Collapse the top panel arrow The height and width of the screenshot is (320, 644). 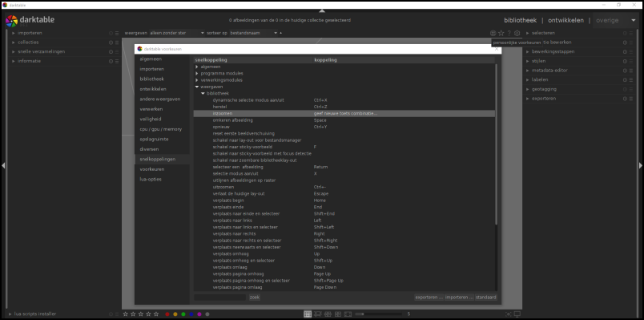point(322,10)
